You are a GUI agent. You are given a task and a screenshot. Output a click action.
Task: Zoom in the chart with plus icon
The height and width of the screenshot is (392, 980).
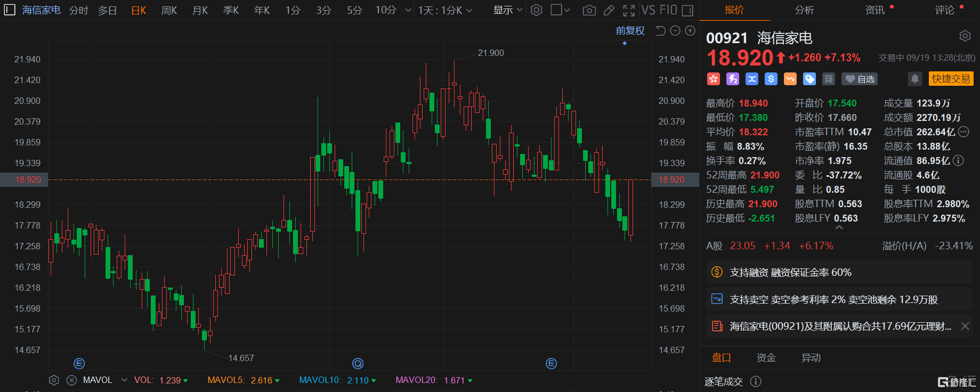(690, 31)
